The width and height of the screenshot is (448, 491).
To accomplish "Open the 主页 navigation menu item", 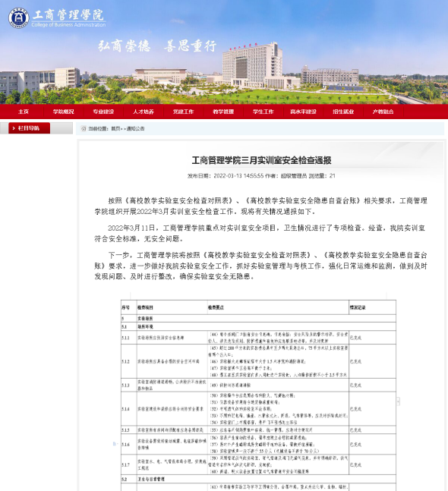I will [24, 112].
